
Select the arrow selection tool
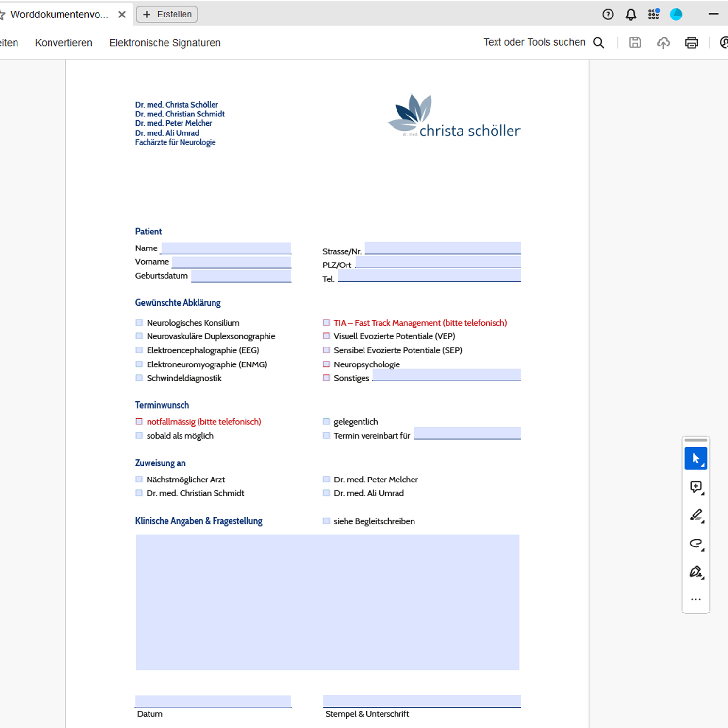tap(695, 459)
